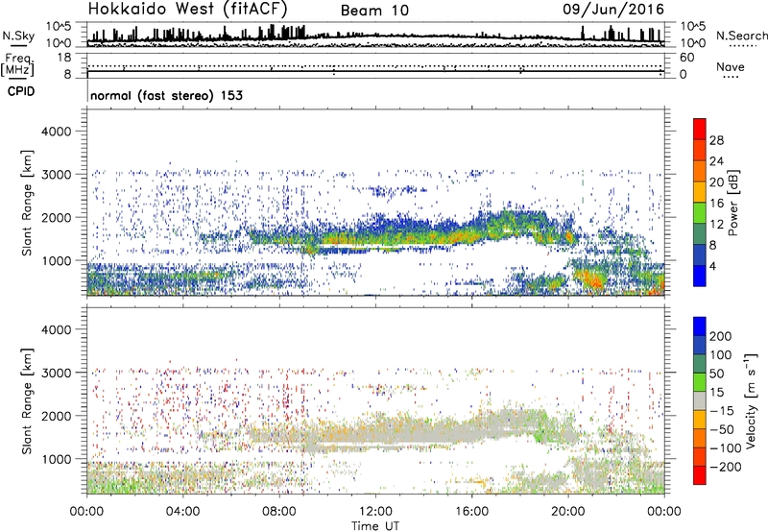Screen dimensions: 768x532
Task: Click the "28" label on the Power colorbar
Action: 716,140
